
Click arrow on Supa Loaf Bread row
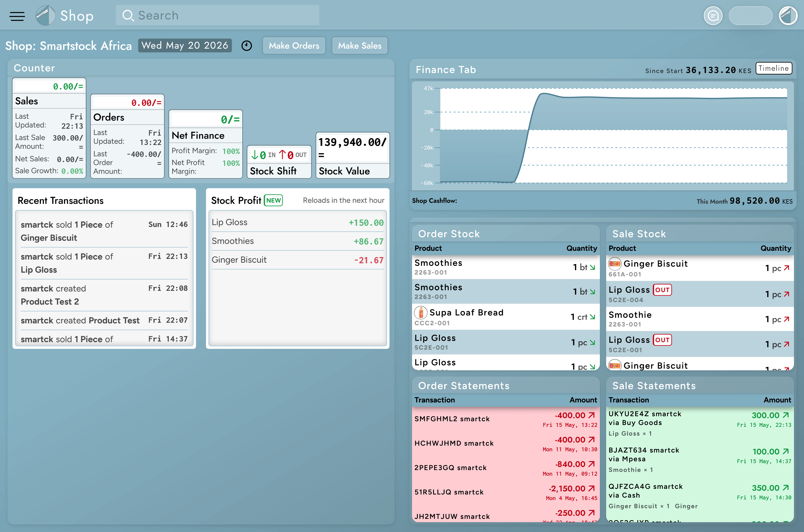[x=593, y=317]
